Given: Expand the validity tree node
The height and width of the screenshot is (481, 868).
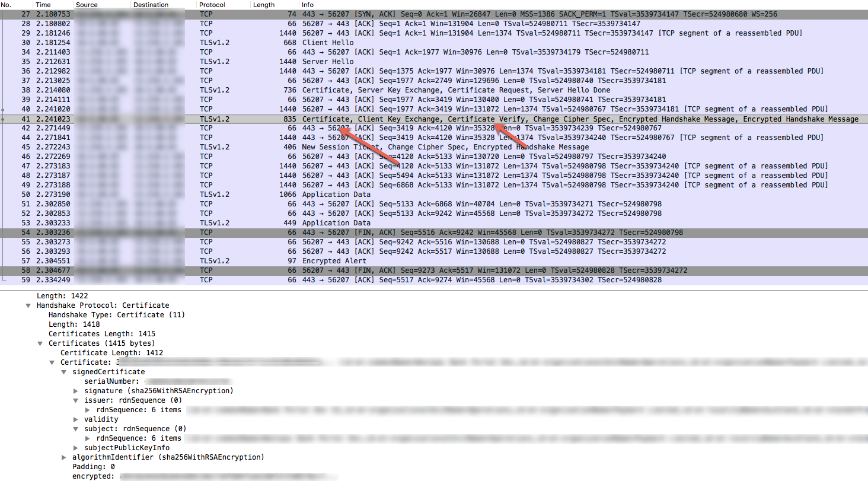Looking at the screenshot, I should click(x=76, y=419).
